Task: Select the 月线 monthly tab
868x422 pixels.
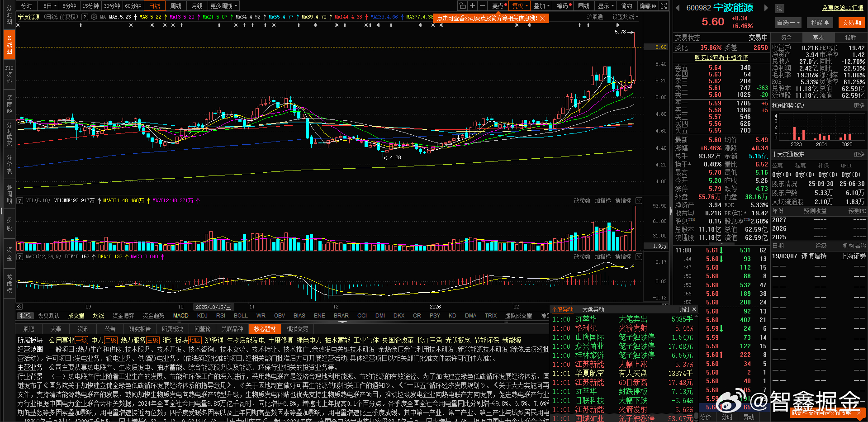Action: pos(197,6)
